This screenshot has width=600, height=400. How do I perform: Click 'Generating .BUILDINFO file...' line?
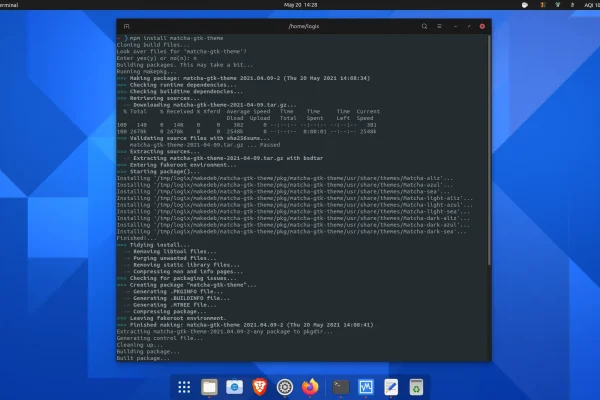pyautogui.click(x=177, y=298)
